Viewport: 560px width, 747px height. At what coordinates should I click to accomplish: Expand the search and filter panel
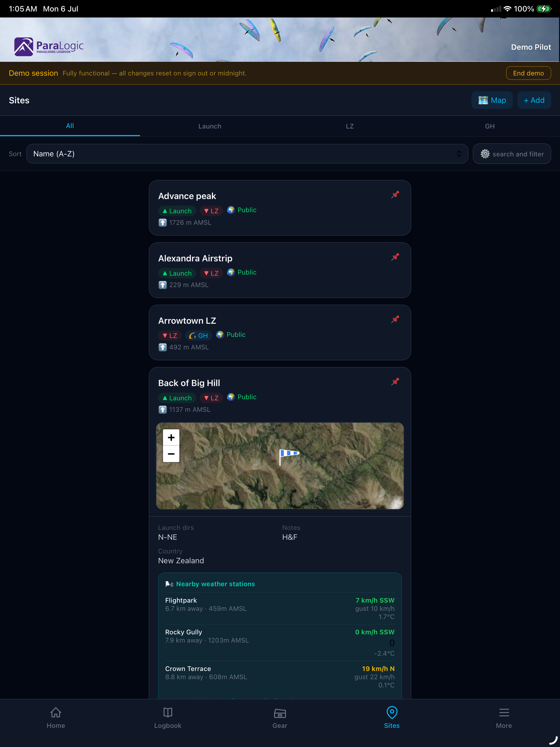tap(512, 154)
